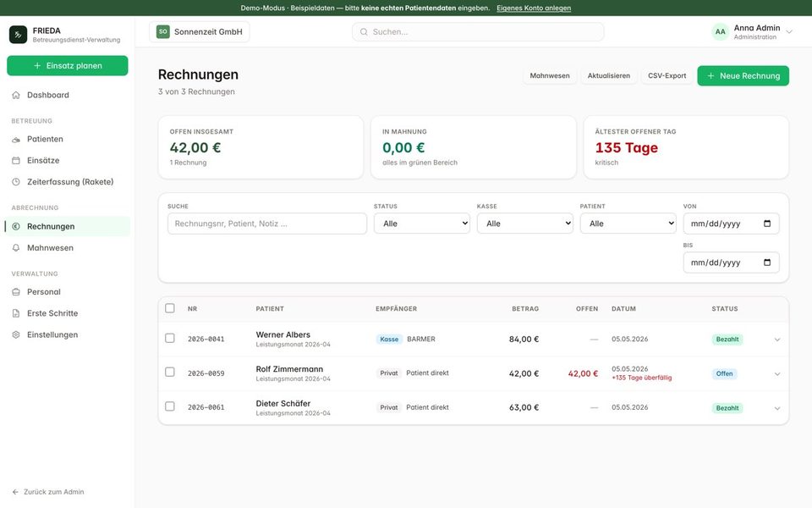The image size is (812, 508).
Task: Open the Anna Admin account menu chevron
Action: [789, 31]
